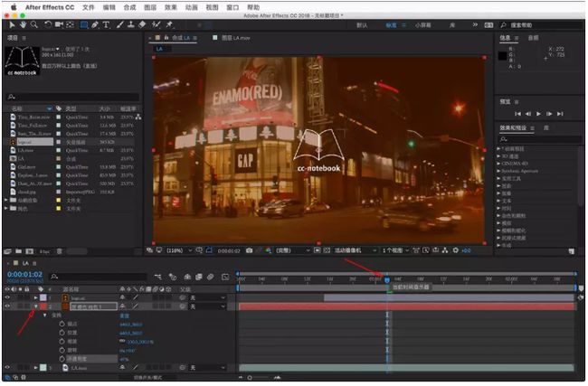The height and width of the screenshot is (386, 588).
Task: Toggle the Region of Interest icon
Action: click(x=318, y=250)
